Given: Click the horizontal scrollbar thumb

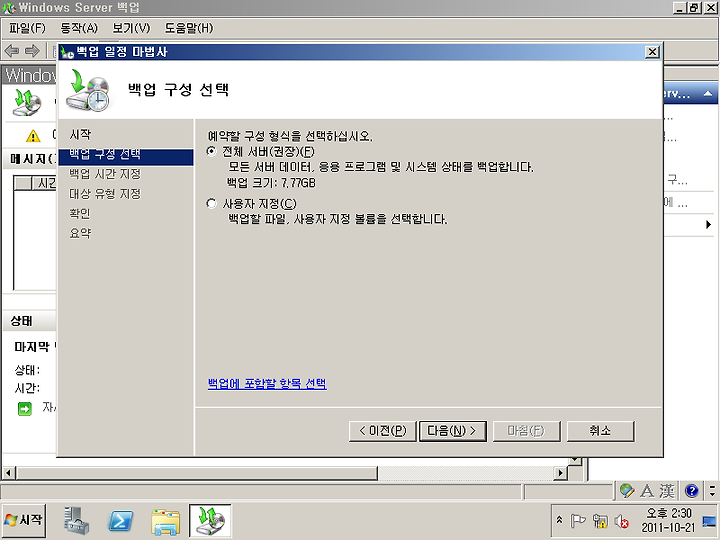Looking at the screenshot, I should (x=197, y=472).
